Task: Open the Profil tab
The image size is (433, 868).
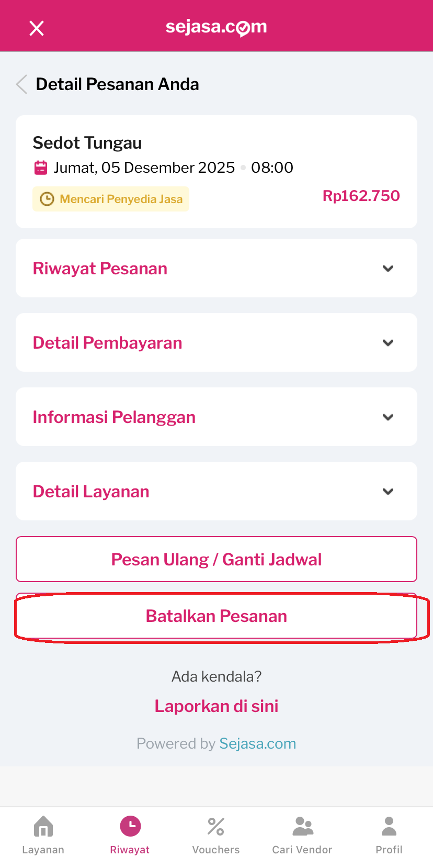Action: point(389,835)
